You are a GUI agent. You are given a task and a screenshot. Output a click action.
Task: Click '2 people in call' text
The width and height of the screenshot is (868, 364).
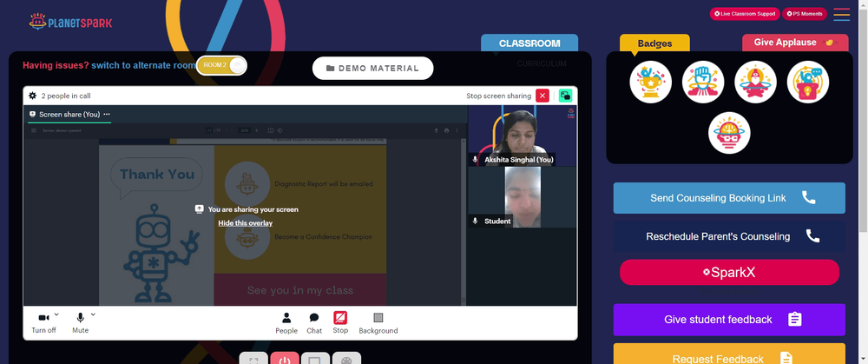[66, 96]
